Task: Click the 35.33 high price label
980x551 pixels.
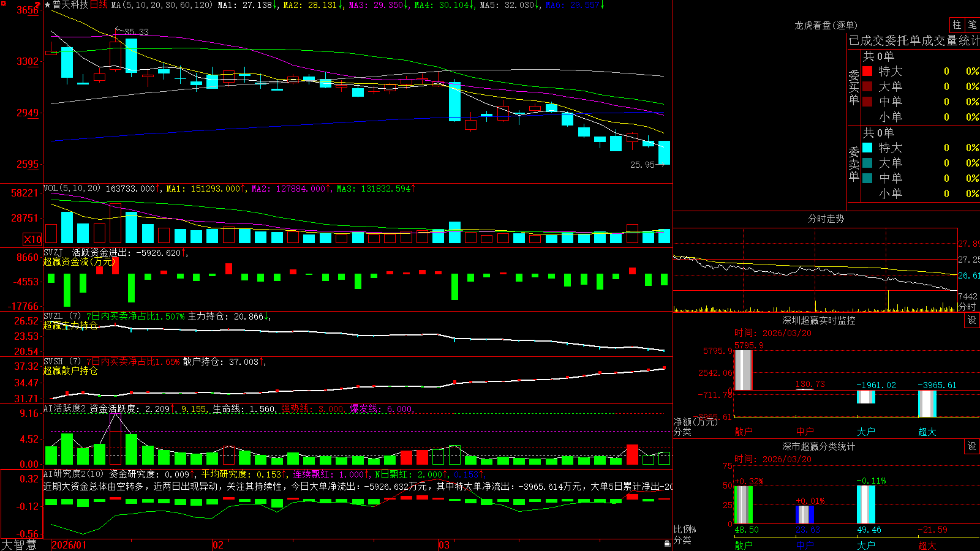Action: pyautogui.click(x=136, y=32)
